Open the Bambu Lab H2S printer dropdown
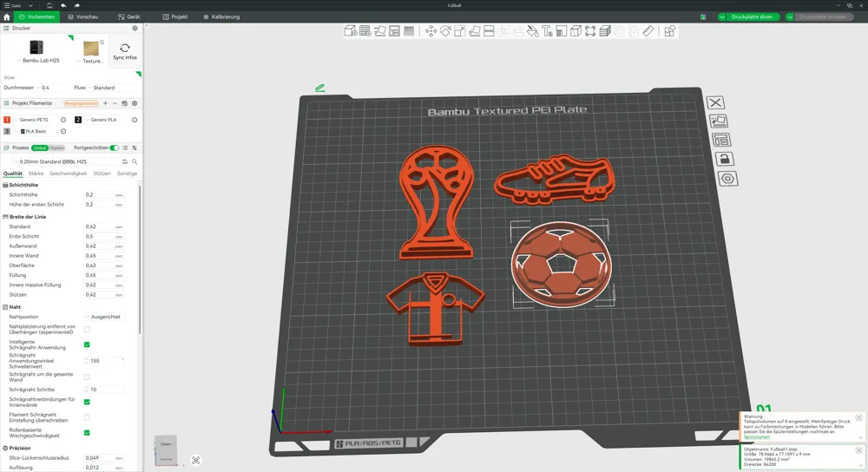The image size is (868, 472). pyautogui.click(x=37, y=61)
